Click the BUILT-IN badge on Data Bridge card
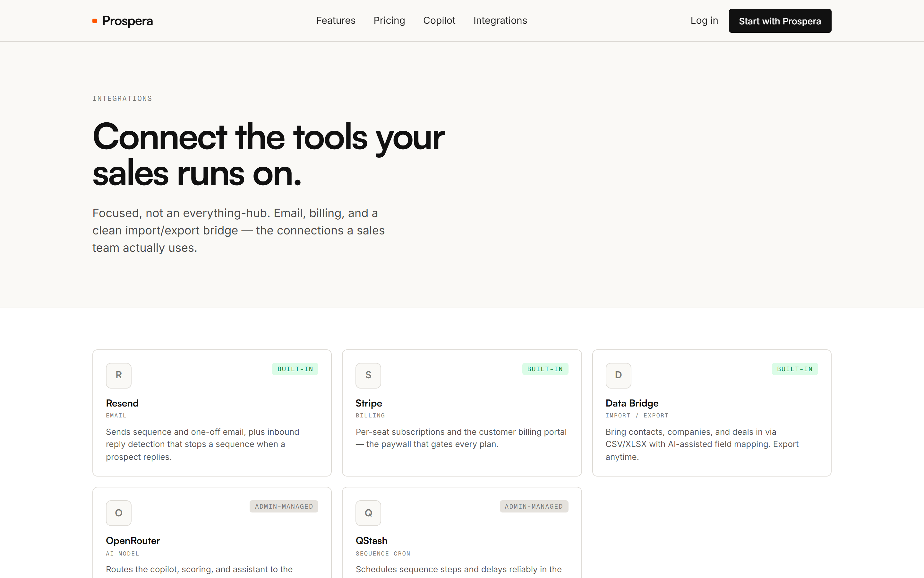The height and width of the screenshot is (578, 924). tap(795, 369)
